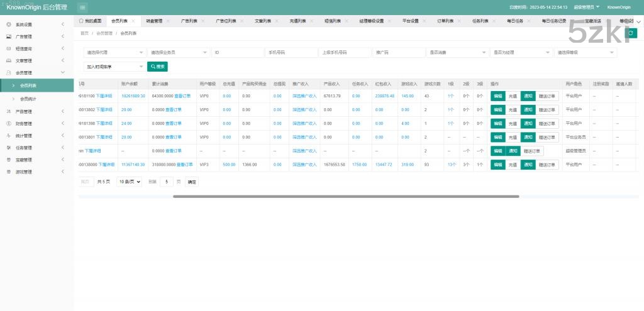Click the home icon on 我的桌面 tab

tap(81, 21)
